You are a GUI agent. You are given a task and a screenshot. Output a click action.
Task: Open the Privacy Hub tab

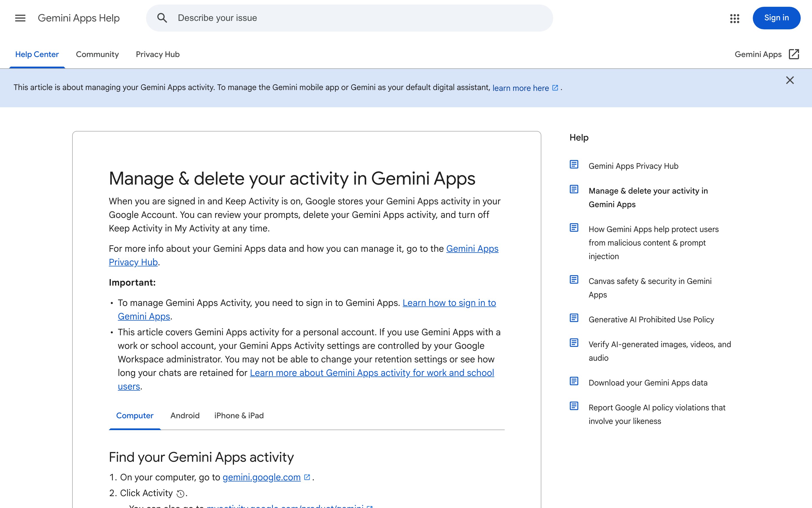158,54
